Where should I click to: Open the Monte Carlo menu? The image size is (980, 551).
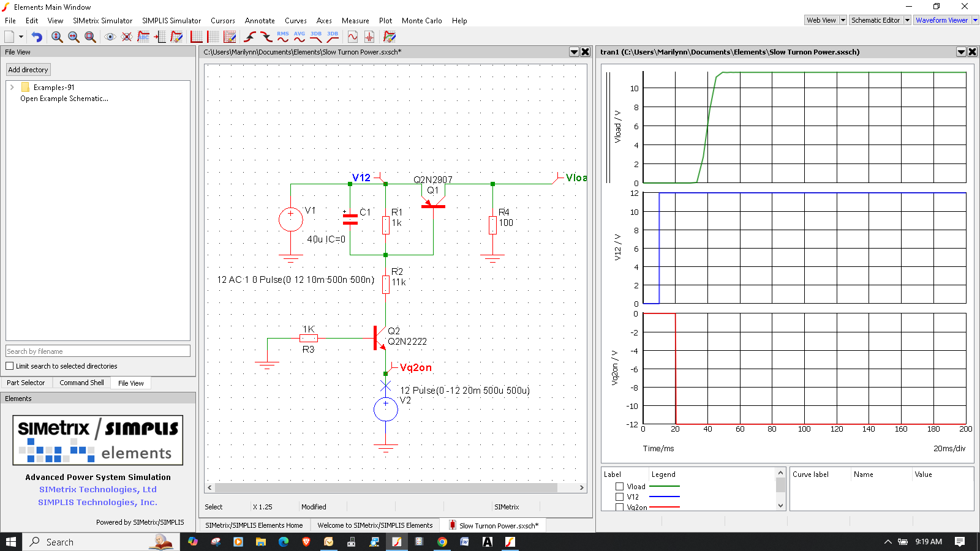421,20
